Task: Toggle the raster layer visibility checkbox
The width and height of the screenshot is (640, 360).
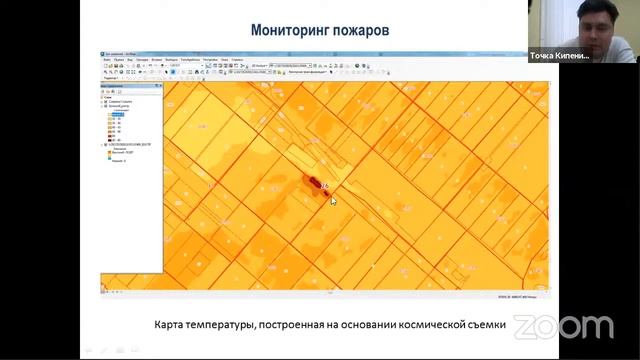Action: pyautogui.click(x=106, y=144)
